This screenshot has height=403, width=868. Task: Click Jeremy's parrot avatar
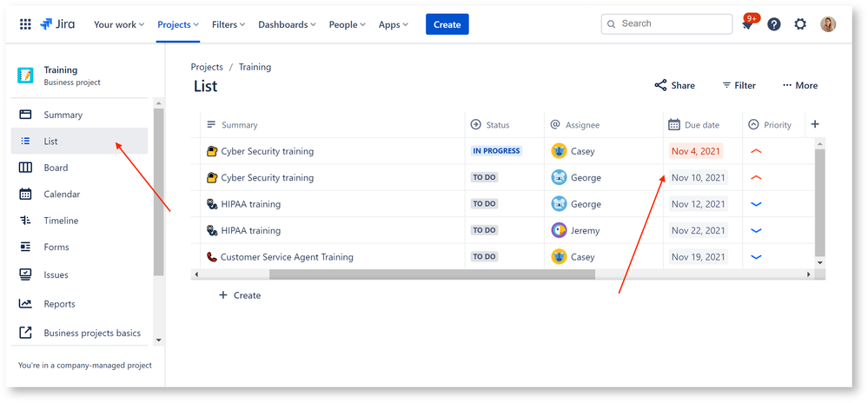pyautogui.click(x=559, y=230)
